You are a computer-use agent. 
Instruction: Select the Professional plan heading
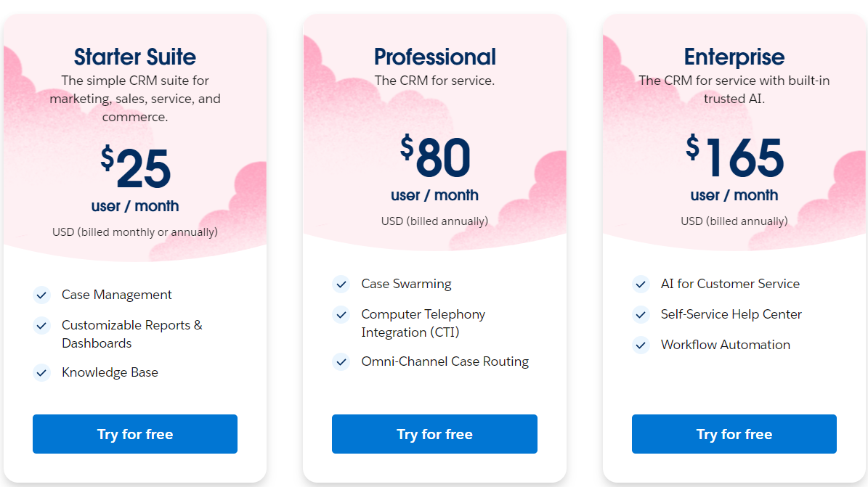click(x=434, y=57)
